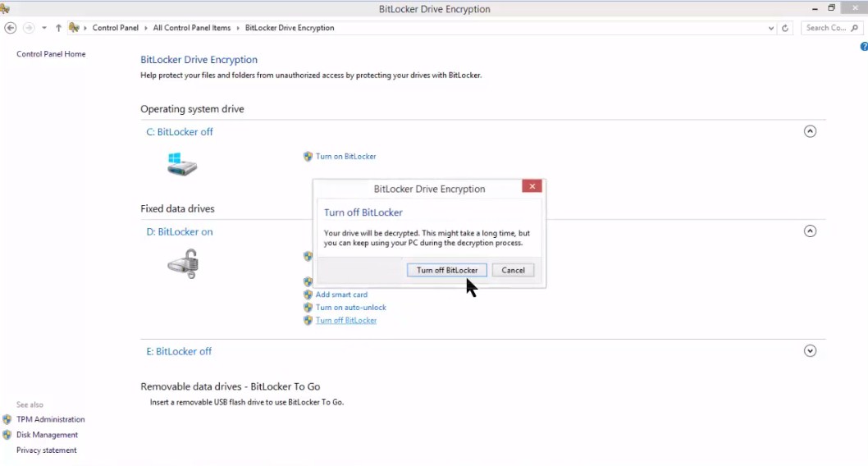Open Control Panel Home
The height and width of the screenshot is (466, 868).
[51, 53]
